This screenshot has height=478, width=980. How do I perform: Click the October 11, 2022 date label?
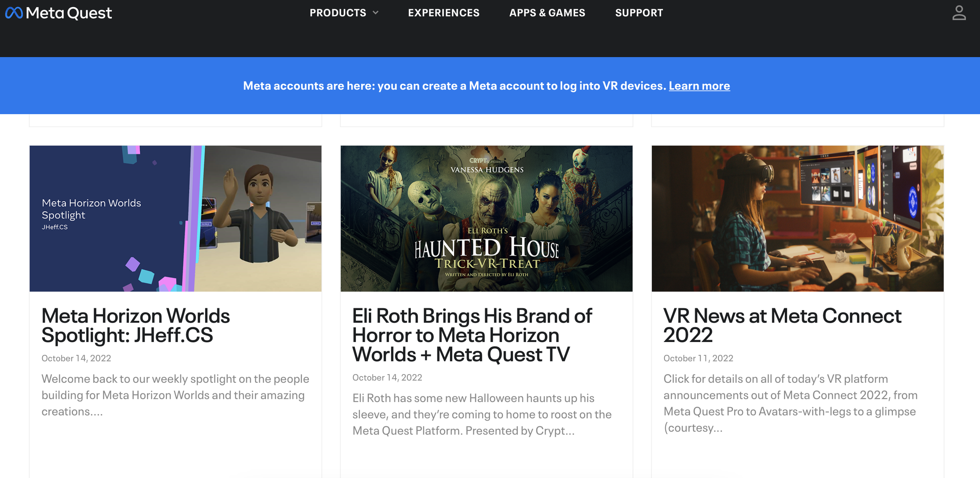[x=698, y=358]
